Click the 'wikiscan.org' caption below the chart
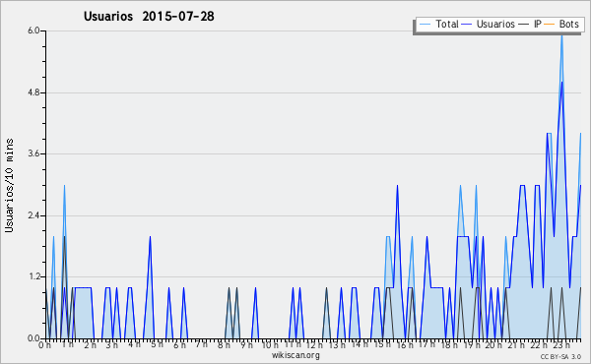Screen dimensions: 591x364 pyautogui.click(x=295, y=355)
